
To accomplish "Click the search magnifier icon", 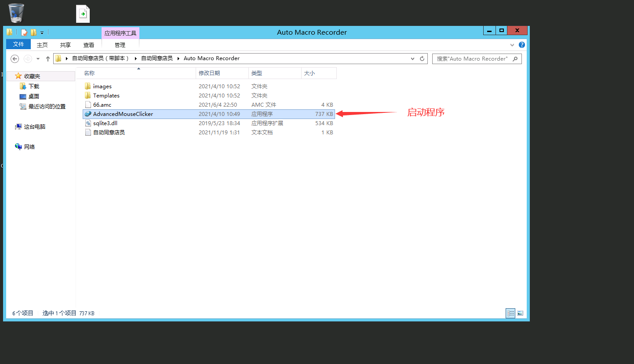I will point(515,58).
